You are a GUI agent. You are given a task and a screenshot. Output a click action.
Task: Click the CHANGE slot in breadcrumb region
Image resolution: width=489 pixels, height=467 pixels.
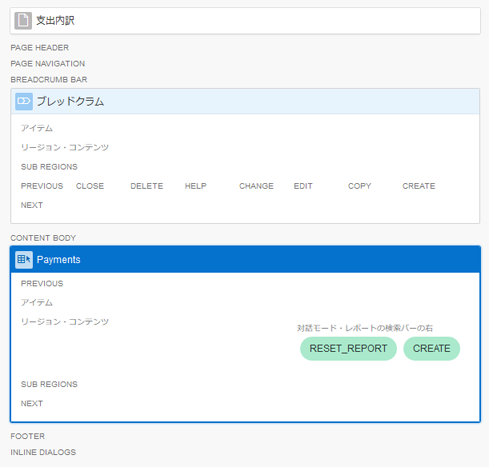click(256, 186)
